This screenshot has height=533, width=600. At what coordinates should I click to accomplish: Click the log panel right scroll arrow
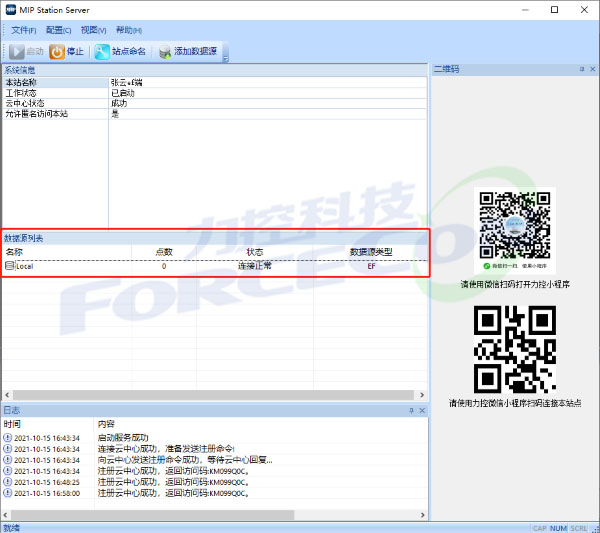click(x=422, y=515)
